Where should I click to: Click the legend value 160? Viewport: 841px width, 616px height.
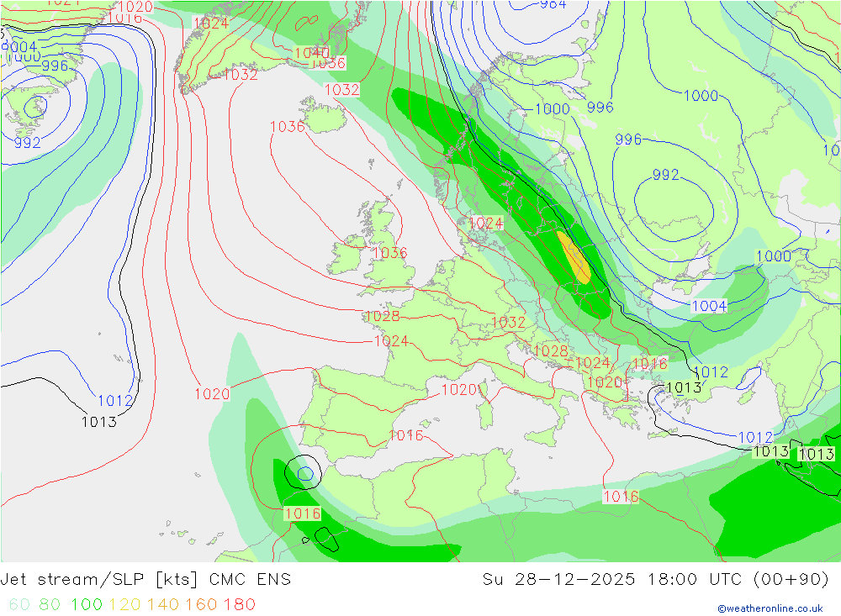[x=201, y=604]
